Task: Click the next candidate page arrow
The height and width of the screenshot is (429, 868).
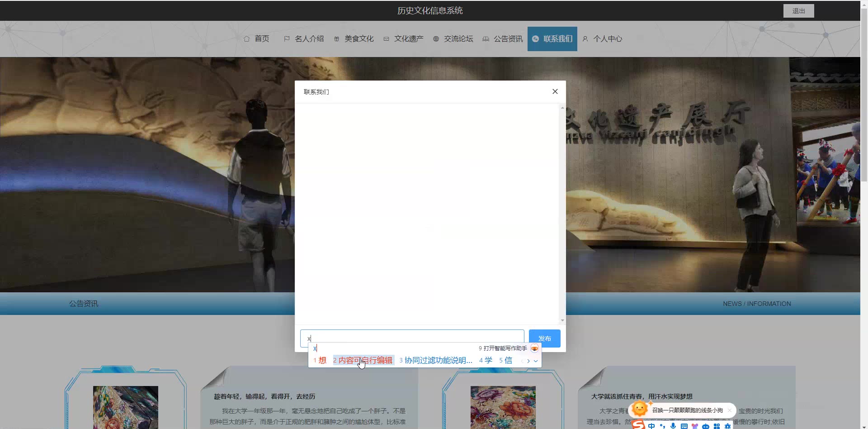Action: [528, 361]
